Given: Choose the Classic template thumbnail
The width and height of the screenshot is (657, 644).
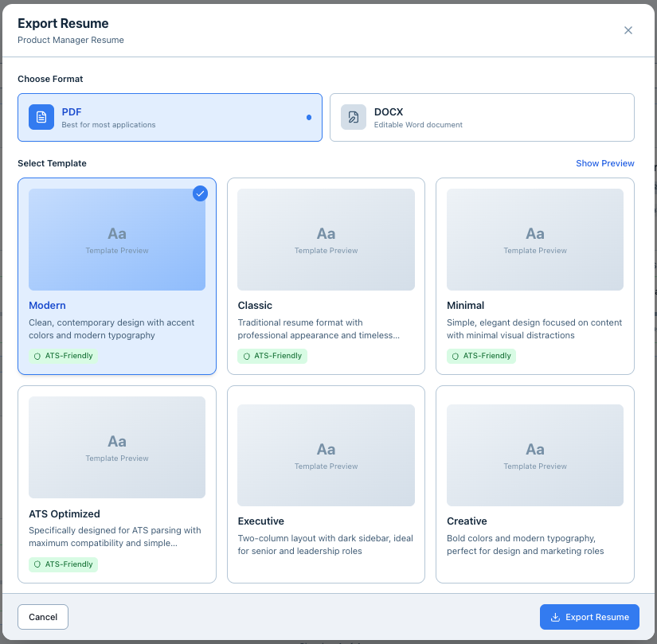Looking at the screenshot, I should [326, 240].
